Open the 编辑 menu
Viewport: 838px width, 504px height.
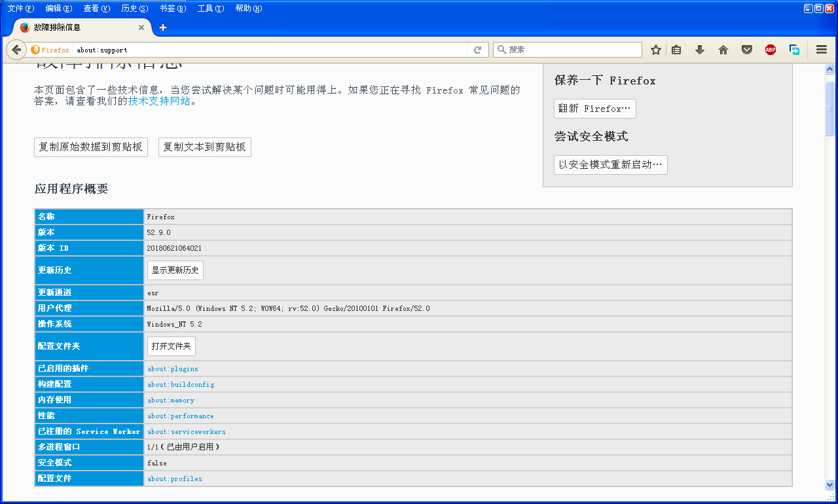coord(59,9)
